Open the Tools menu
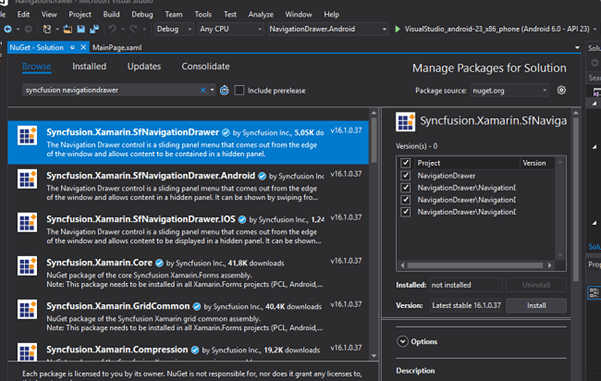The width and height of the screenshot is (601, 381). pyautogui.click(x=203, y=15)
